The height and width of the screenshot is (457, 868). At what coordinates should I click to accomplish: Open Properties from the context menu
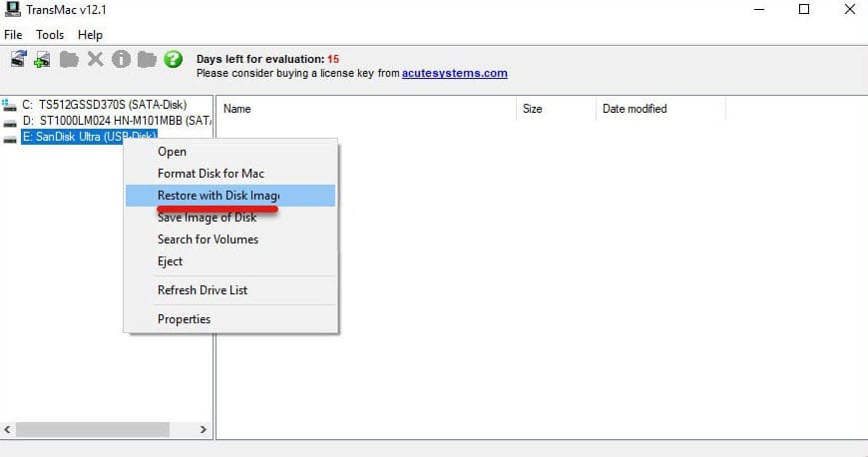230,319
